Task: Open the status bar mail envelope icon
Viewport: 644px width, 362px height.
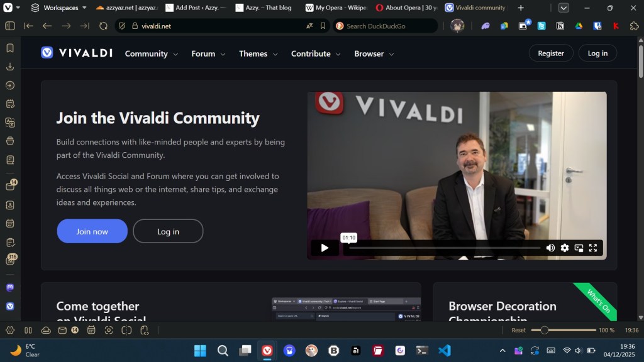Action: (x=62, y=330)
